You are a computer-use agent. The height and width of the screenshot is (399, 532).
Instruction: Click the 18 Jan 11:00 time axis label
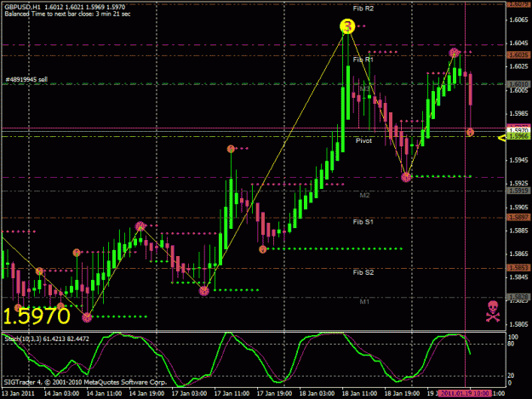(359, 393)
